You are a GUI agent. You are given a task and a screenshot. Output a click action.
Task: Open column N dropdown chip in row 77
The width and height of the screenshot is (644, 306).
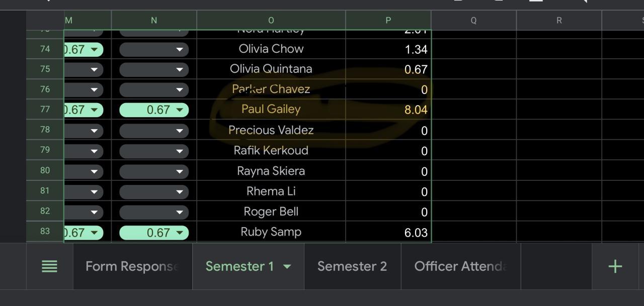point(154,110)
